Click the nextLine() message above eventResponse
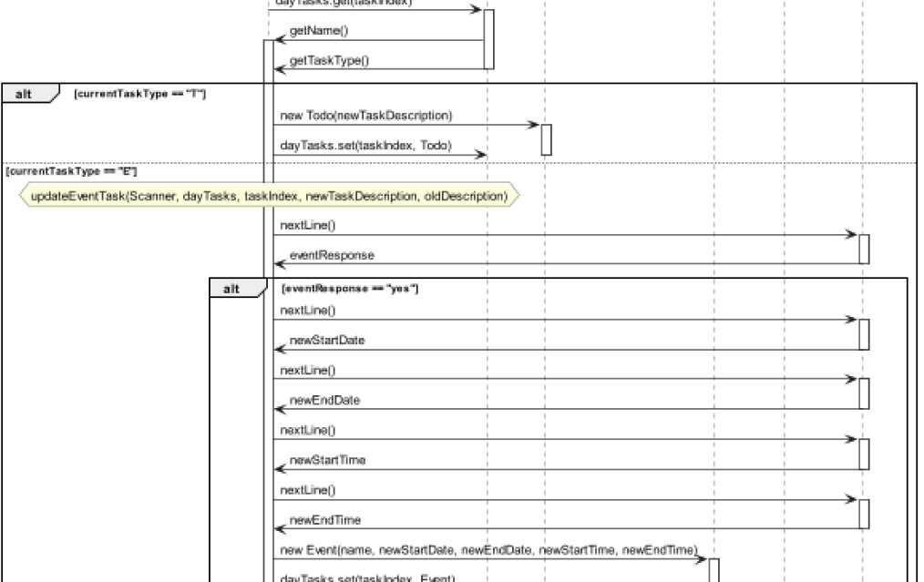This screenshot has width=924, height=582. click(308, 226)
